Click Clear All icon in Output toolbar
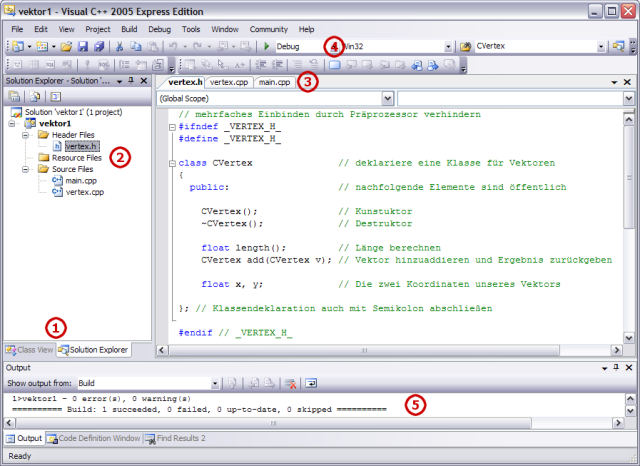 pyautogui.click(x=291, y=383)
